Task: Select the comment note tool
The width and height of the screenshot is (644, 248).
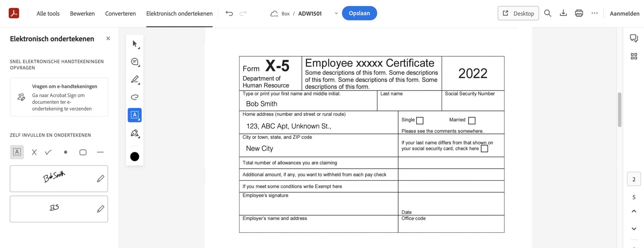Action: coord(135,62)
